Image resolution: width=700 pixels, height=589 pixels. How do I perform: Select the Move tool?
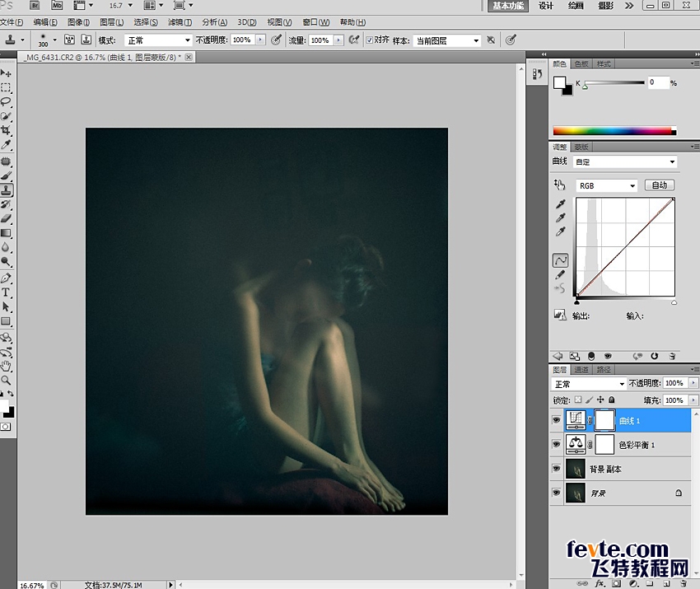pyautogui.click(x=6, y=72)
